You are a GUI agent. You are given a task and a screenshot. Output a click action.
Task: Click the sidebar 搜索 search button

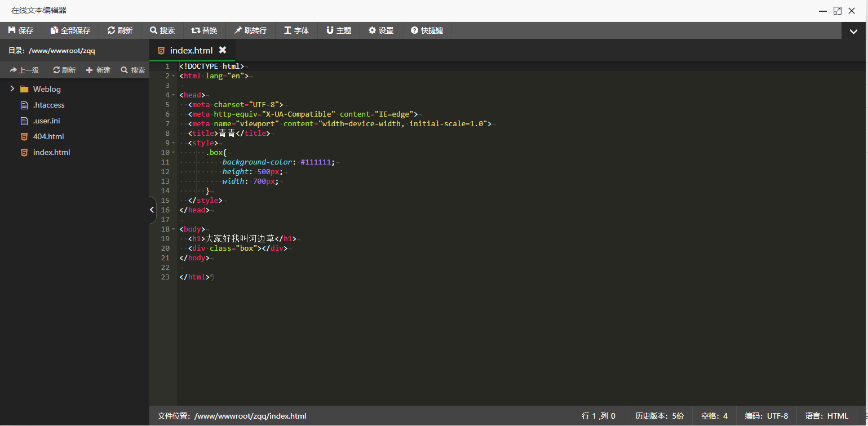click(133, 70)
